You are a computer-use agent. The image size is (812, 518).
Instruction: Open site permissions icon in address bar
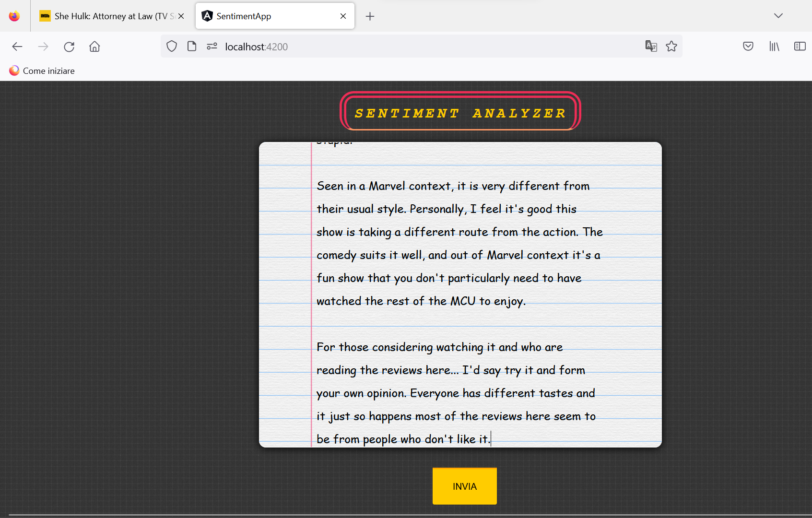click(212, 46)
